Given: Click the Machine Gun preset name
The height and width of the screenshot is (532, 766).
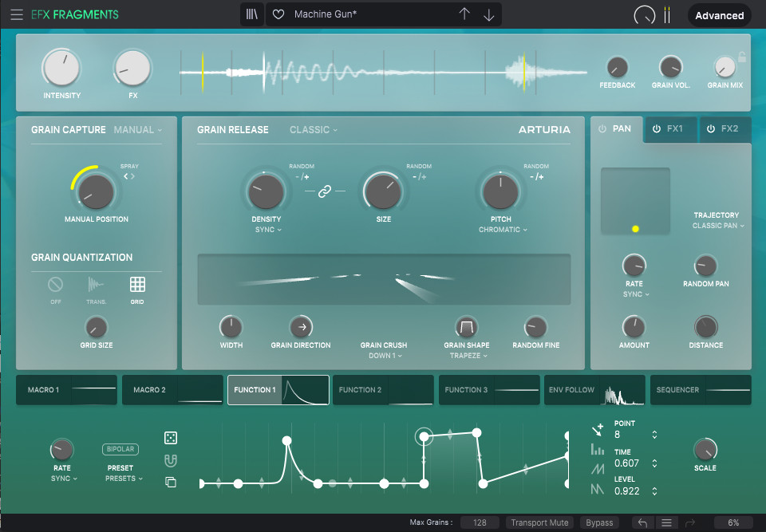Looking at the screenshot, I should (x=326, y=14).
